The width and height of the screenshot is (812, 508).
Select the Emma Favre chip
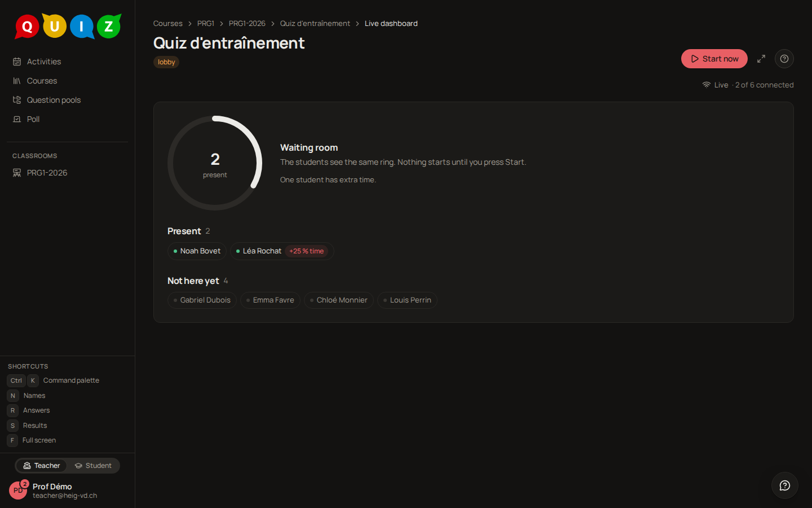[x=270, y=300]
